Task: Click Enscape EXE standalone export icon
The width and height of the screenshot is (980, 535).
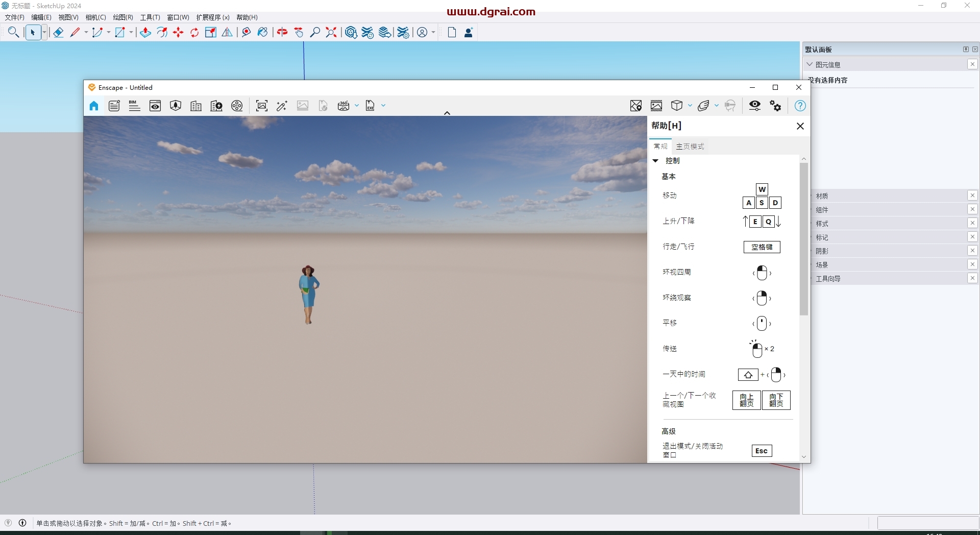Action: pos(371,106)
